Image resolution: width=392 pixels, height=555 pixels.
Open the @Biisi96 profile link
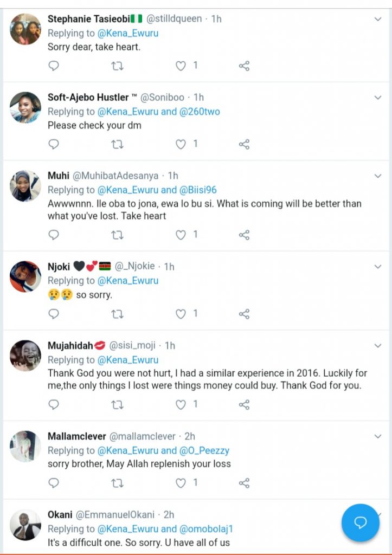(198, 190)
